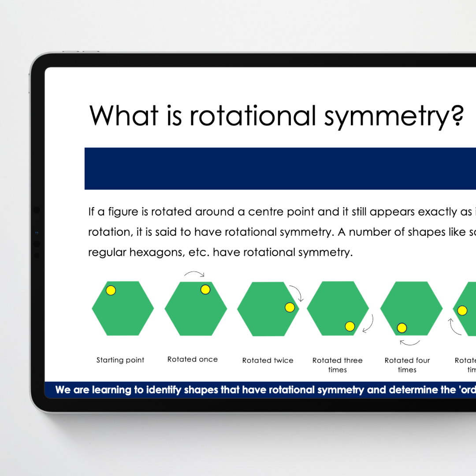Click the yellow dot in the Rotated once hexagon
Image resolution: width=476 pixels, height=476 pixels.
pyautogui.click(x=205, y=290)
